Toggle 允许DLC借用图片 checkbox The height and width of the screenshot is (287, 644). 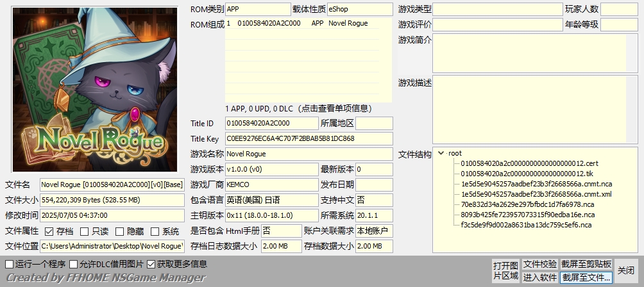click(x=74, y=264)
